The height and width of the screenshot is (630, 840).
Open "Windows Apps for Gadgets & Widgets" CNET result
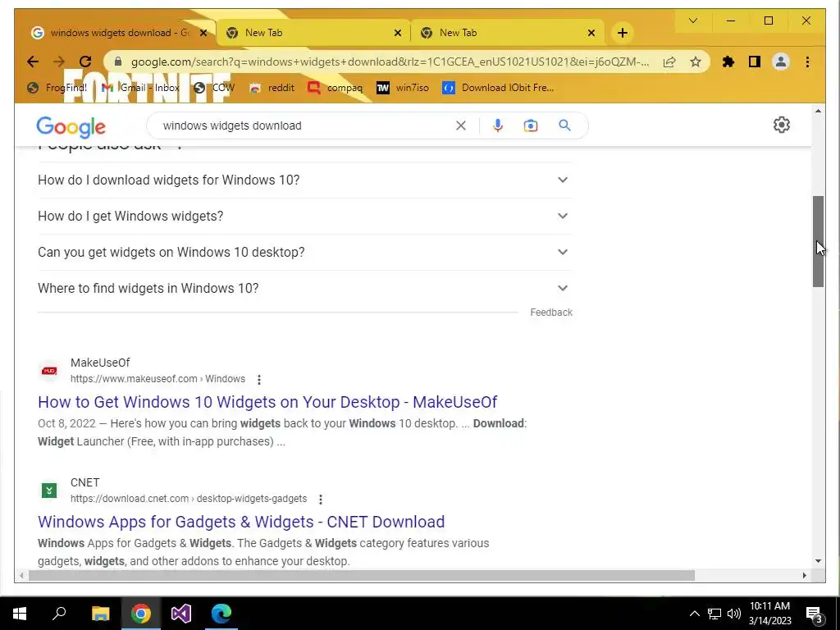(x=241, y=522)
